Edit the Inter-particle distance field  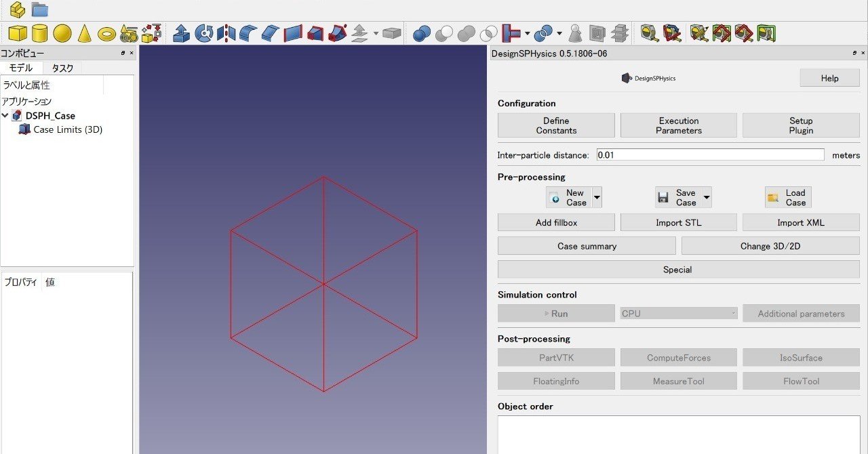tap(710, 154)
